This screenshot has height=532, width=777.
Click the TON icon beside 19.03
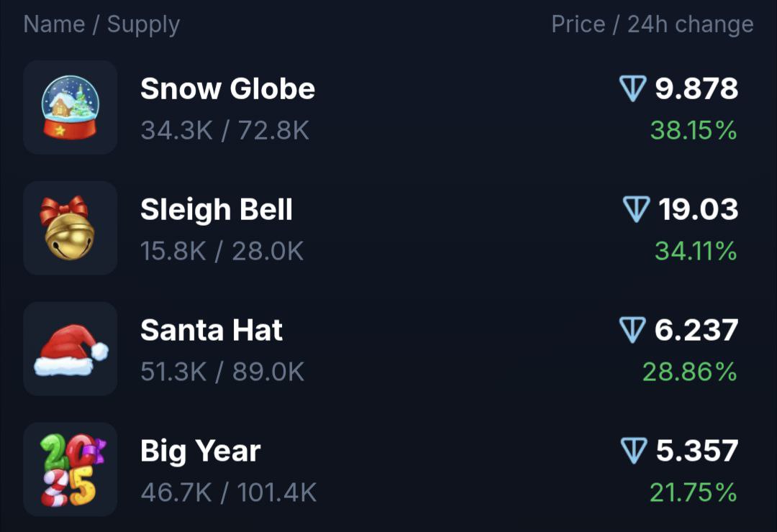636,209
